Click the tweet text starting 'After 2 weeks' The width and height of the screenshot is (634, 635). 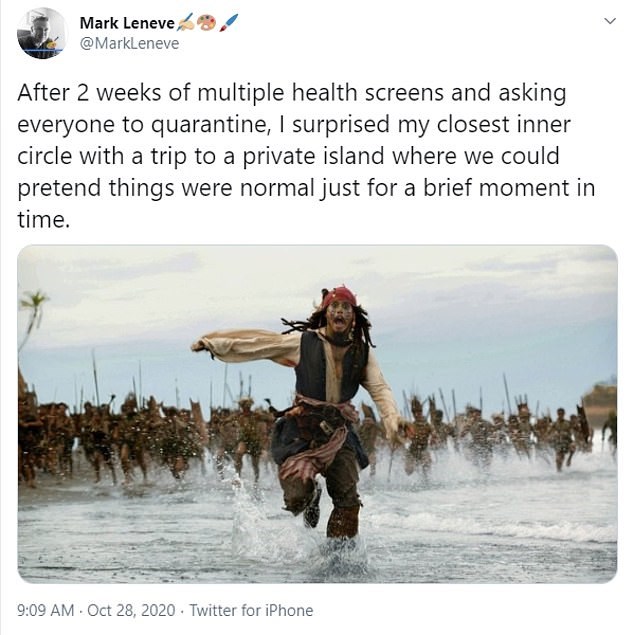click(306, 156)
